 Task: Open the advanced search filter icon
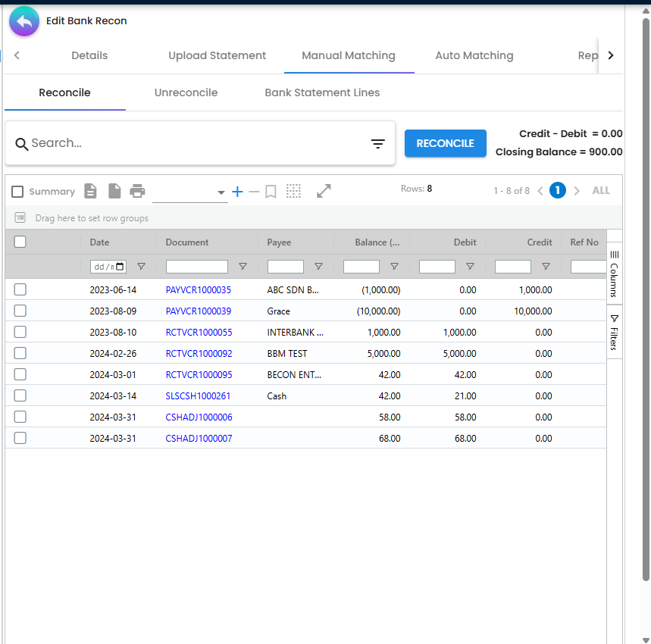(x=377, y=143)
